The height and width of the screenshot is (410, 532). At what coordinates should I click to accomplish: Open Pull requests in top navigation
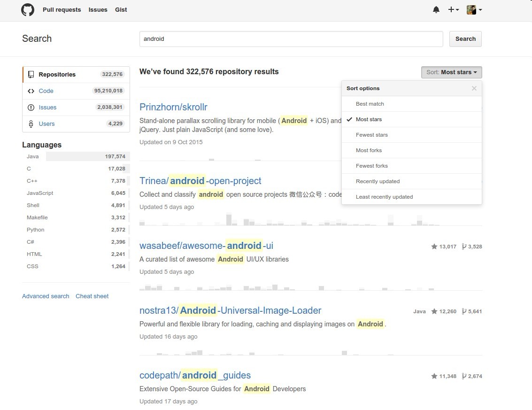(62, 10)
